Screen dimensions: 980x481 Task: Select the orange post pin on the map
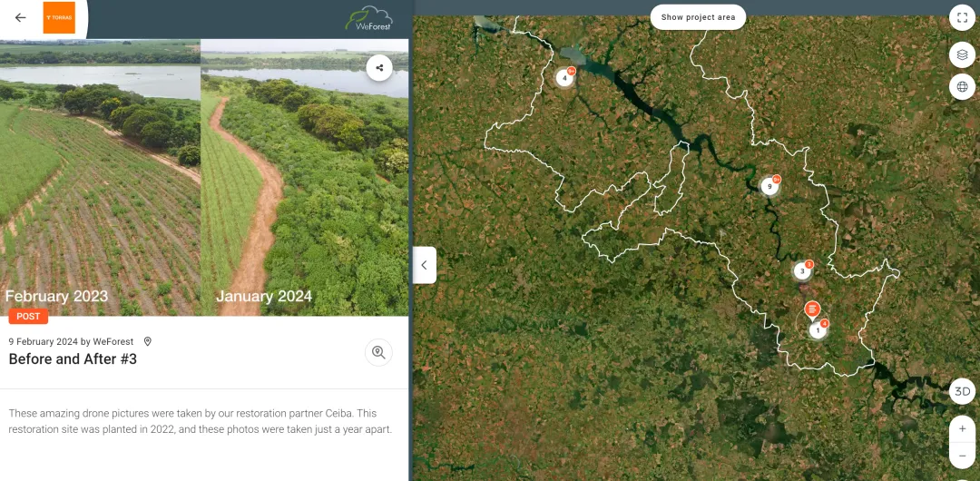[812, 309]
